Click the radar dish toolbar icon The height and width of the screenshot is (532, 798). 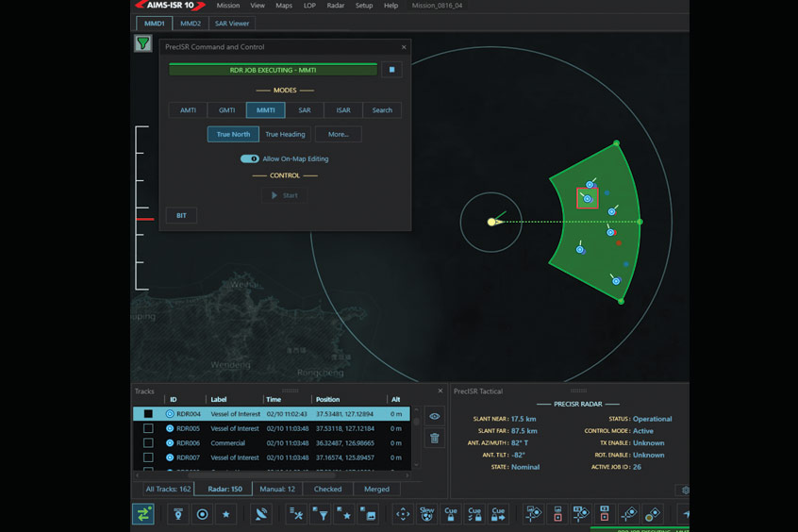click(x=261, y=514)
